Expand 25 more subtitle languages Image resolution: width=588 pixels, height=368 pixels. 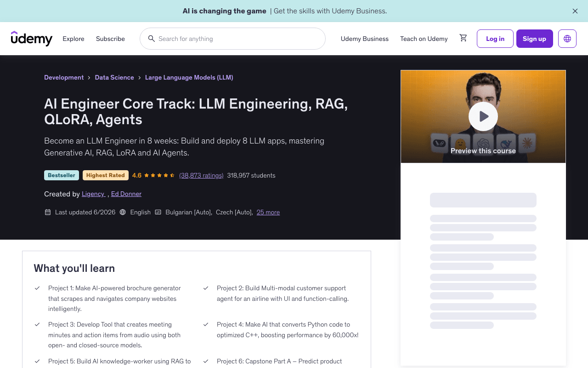(x=268, y=212)
